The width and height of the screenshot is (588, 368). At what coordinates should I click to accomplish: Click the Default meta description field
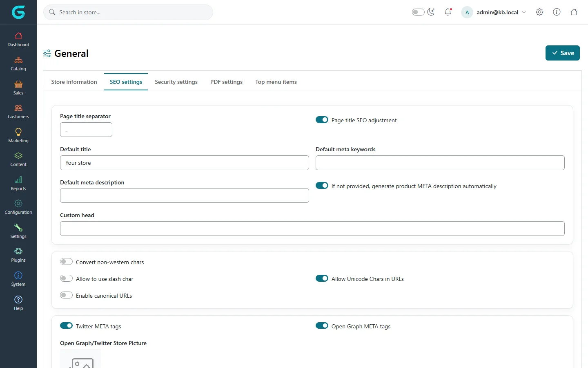(185, 195)
